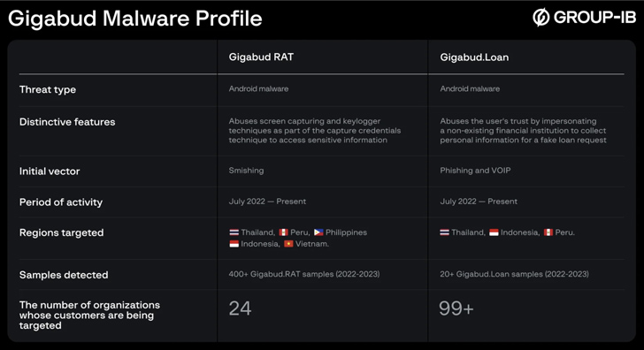Image resolution: width=644 pixels, height=350 pixels.
Task: Click 'July 2022 — Present' under Gigabud.Loan
Action: click(x=479, y=202)
